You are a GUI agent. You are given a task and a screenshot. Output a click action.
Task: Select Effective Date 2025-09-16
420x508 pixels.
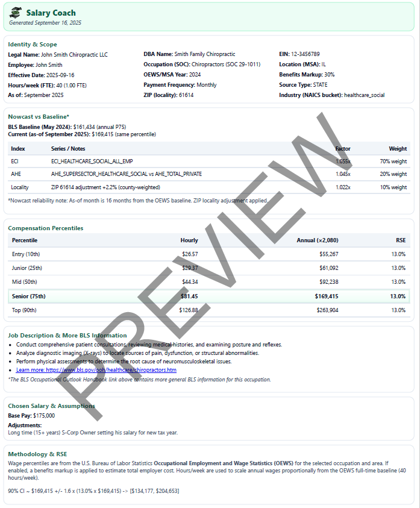(x=41, y=75)
